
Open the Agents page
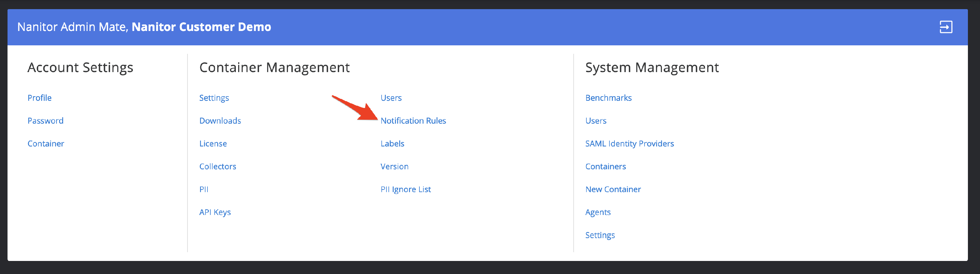coord(598,212)
